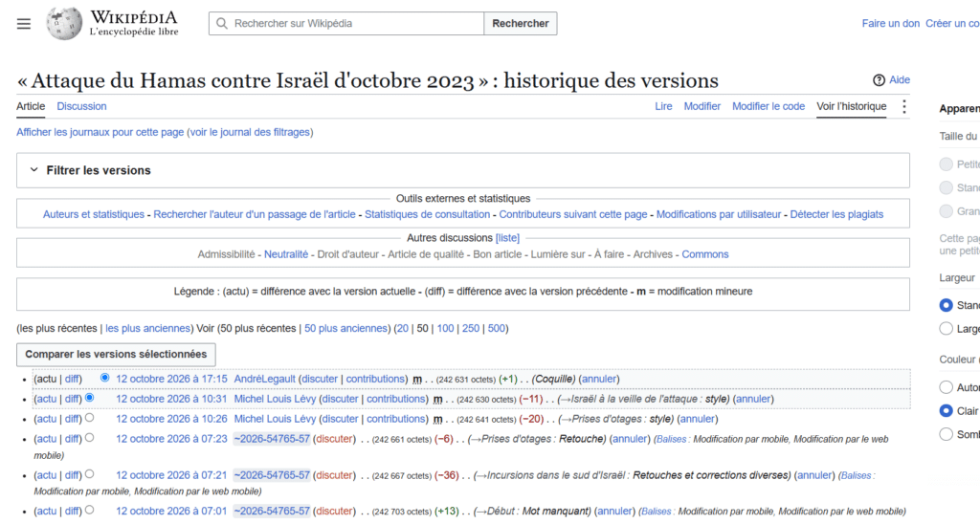This screenshot has height=524, width=980.
Task: Choose the Clair color radio option
Action: coord(947,410)
